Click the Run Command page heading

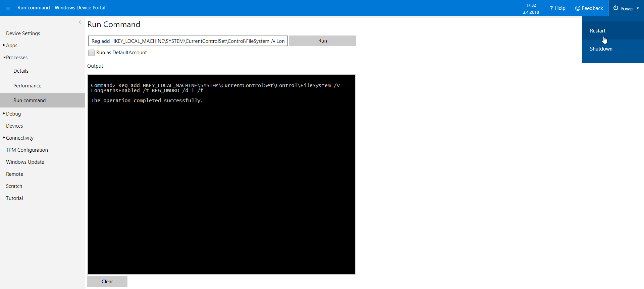click(114, 24)
